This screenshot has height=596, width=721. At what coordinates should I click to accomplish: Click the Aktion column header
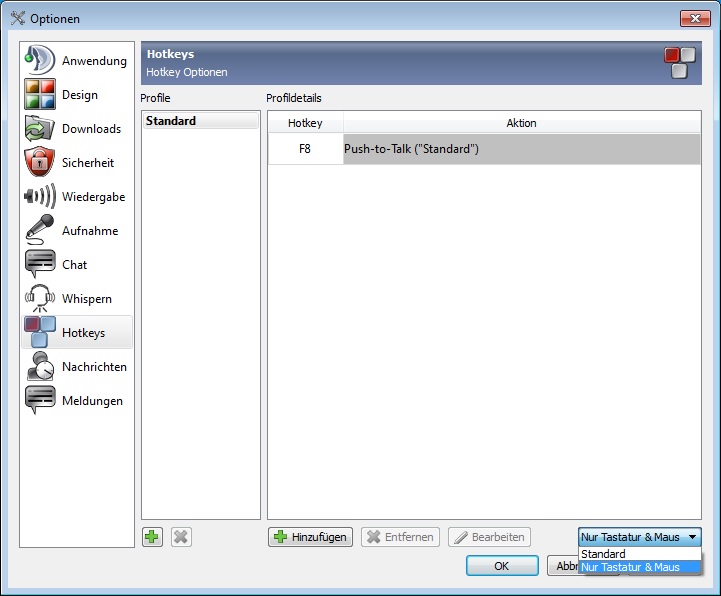(x=521, y=123)
